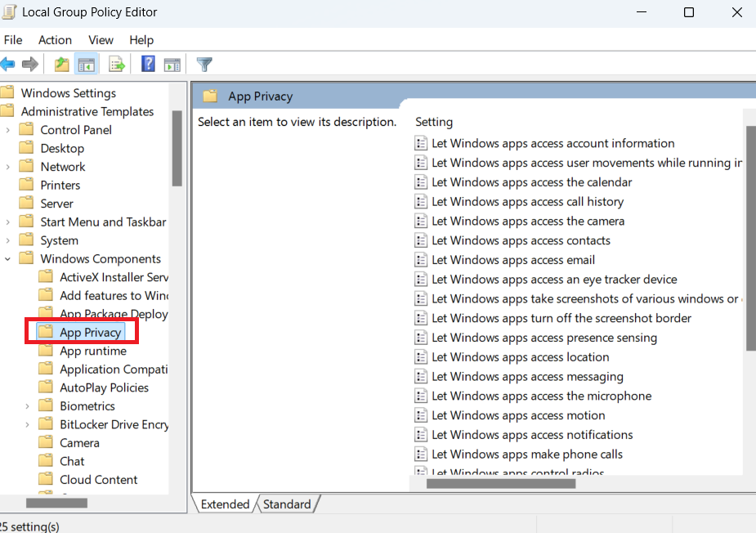Expand the Control Panel tree node

click(x=7, y=130)
